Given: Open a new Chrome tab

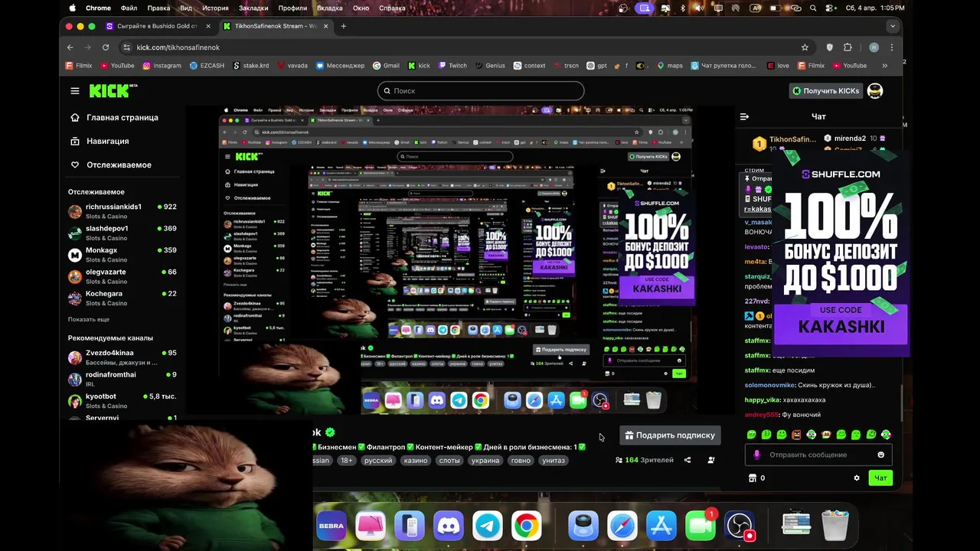Looking at the screenshot, I should [x=343, y=26].
